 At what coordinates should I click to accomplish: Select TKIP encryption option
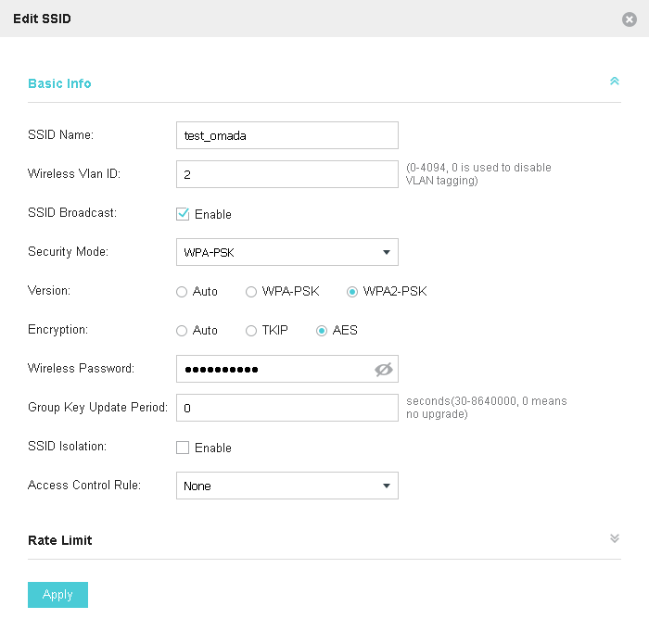[x=251, y=331]
